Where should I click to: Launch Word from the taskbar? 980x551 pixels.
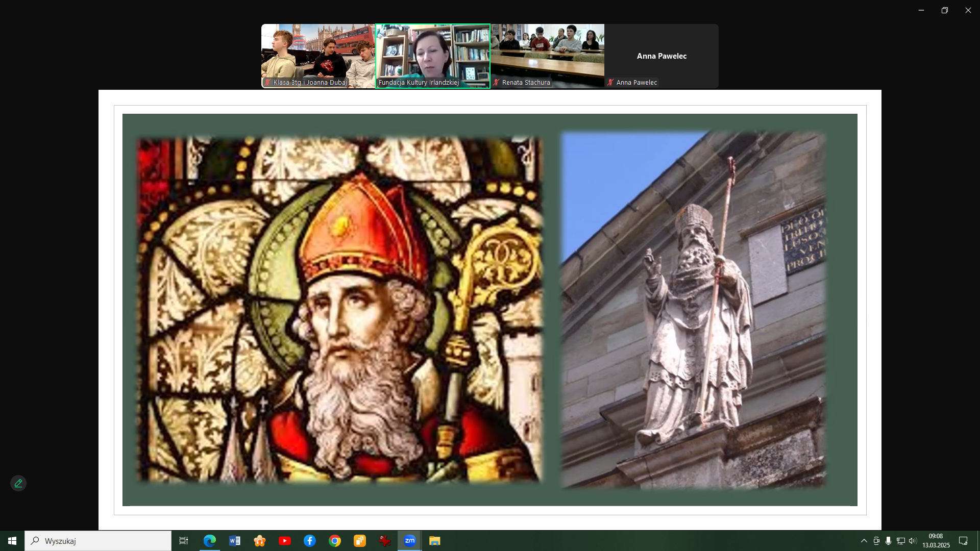click(x=235, y=541)
